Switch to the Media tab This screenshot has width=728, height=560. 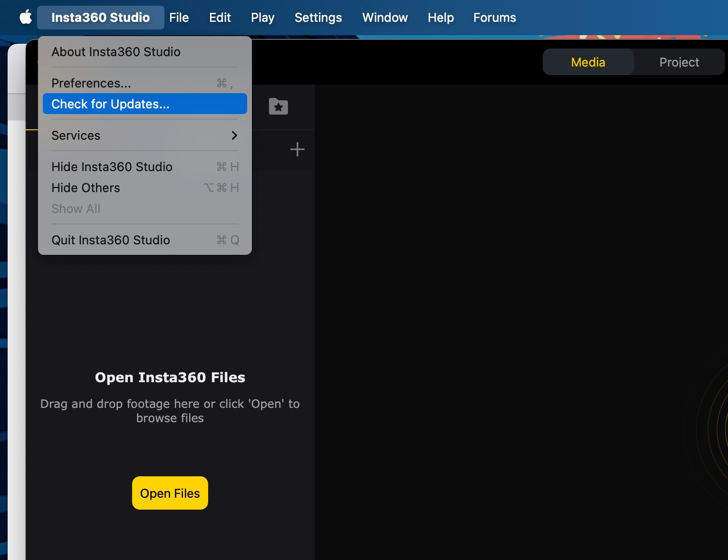coord(588,62)
